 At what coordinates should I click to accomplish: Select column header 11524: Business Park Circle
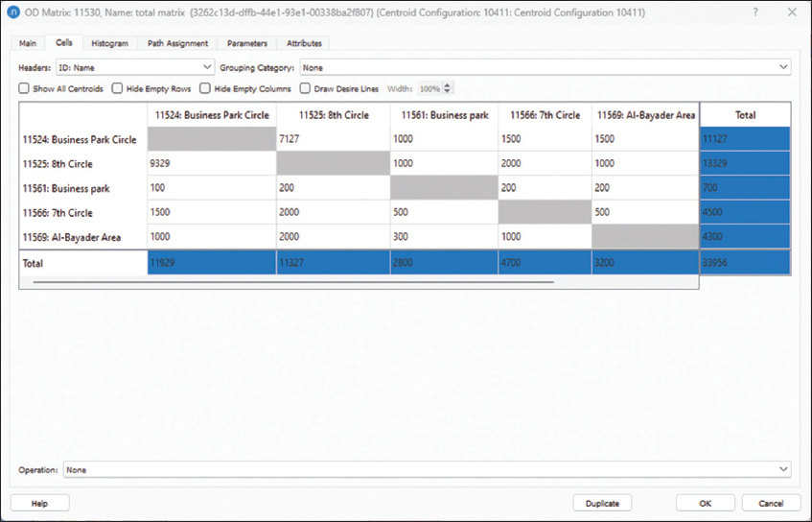(x=212, y=115)
